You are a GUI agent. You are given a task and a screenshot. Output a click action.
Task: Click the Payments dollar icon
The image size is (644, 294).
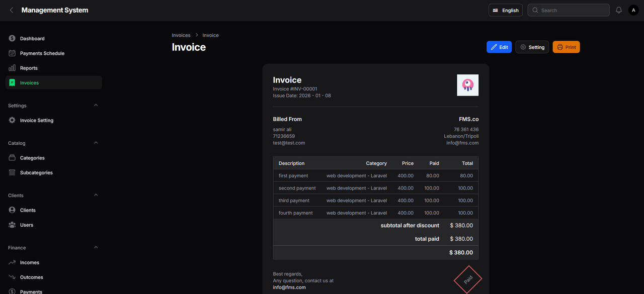(12, 291)
